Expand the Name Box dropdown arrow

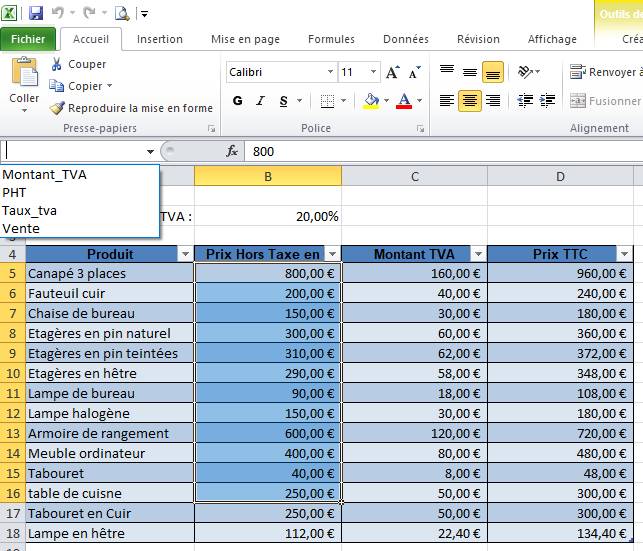point(151,151)
